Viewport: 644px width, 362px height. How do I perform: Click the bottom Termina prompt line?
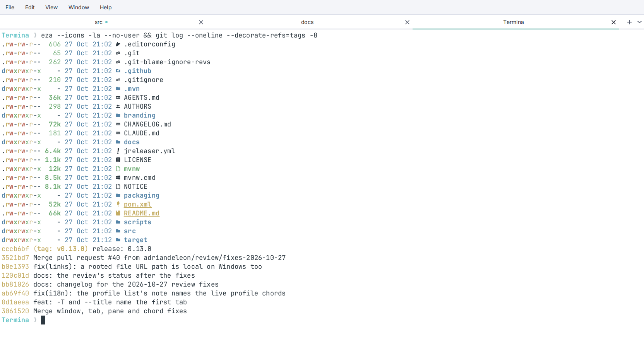(x=23, y=320)
